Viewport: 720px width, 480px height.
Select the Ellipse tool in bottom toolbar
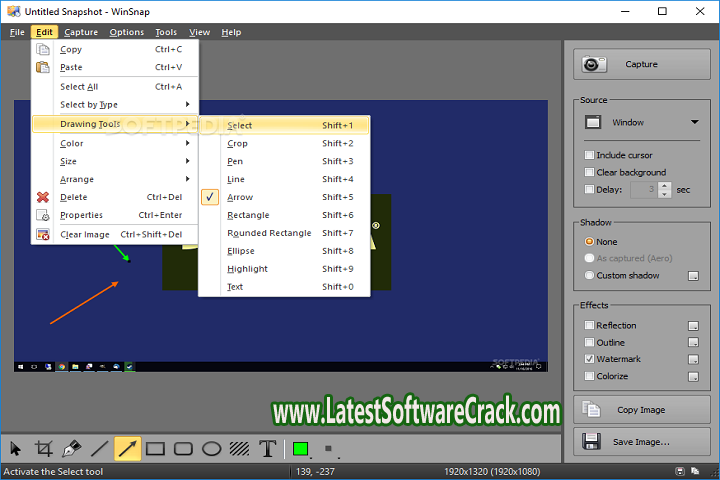[212, 449]
